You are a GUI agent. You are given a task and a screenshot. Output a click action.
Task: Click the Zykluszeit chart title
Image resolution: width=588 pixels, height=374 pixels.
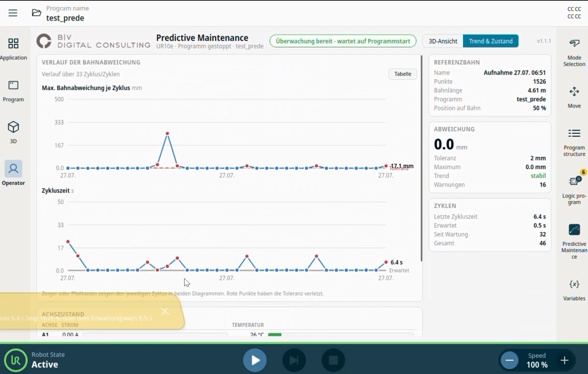56,191
